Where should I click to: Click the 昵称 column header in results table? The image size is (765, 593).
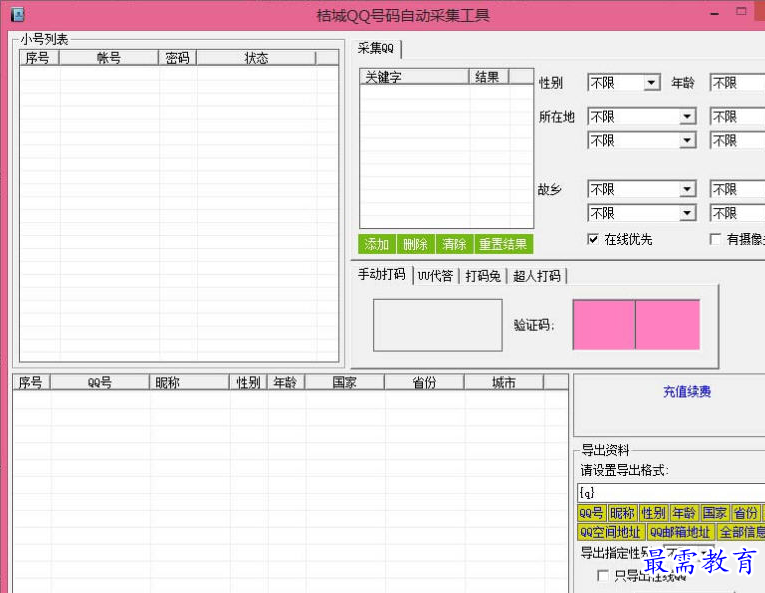pos(189,382)
